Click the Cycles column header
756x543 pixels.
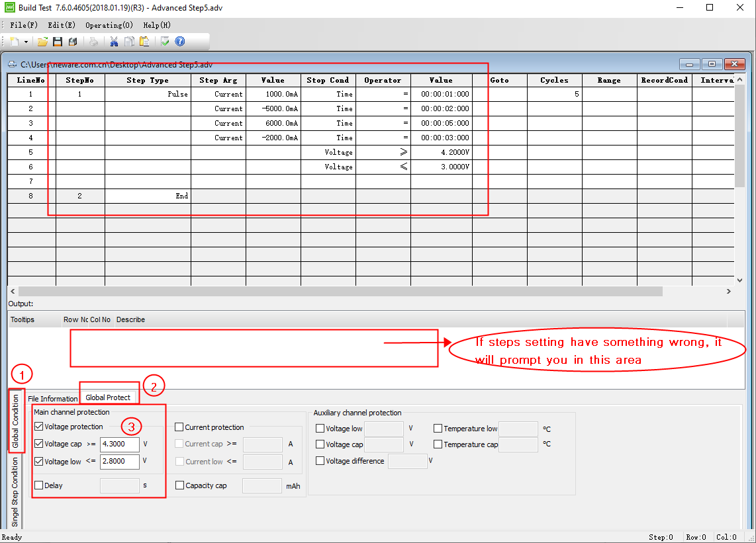coord(555,81)
